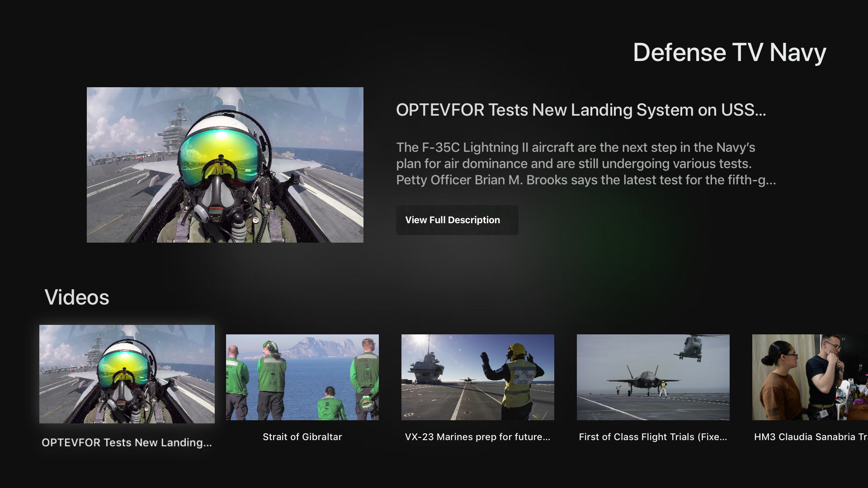
Task: Open the View Full Description button
Action: point(457,220)
